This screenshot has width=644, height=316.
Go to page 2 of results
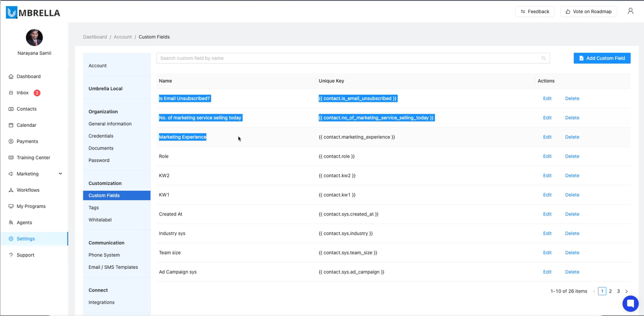610,291
